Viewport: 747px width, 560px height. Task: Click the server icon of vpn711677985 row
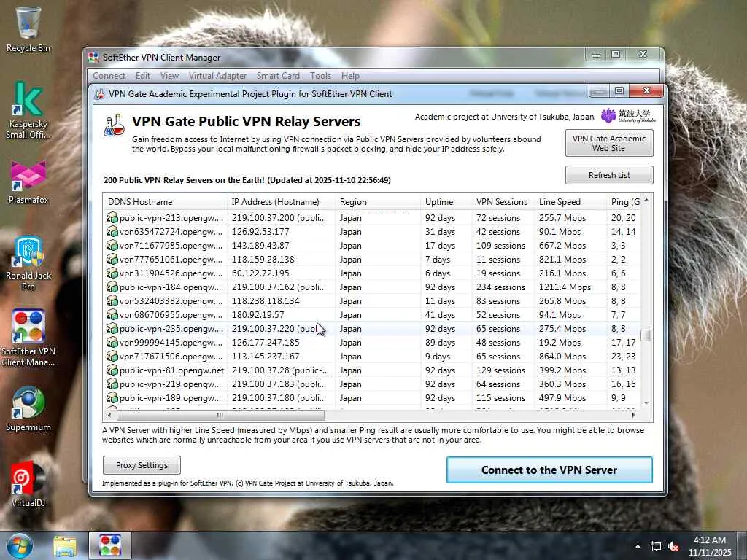112,245
